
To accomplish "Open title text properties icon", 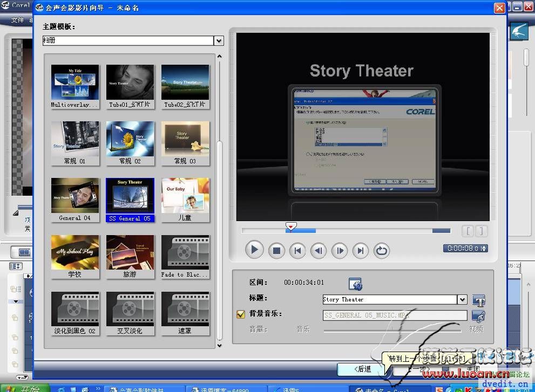I will pyautogui.click(x=479, y=300).
